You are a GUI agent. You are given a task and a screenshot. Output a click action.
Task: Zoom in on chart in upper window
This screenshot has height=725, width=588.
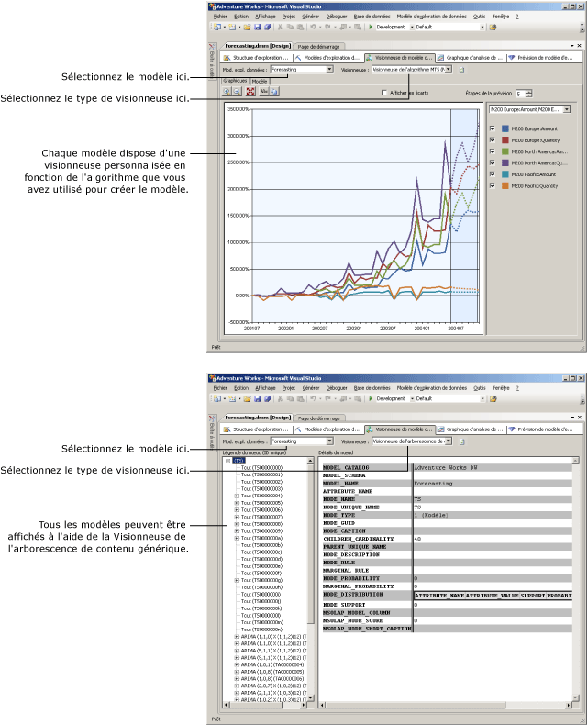(x=227, y=92)
